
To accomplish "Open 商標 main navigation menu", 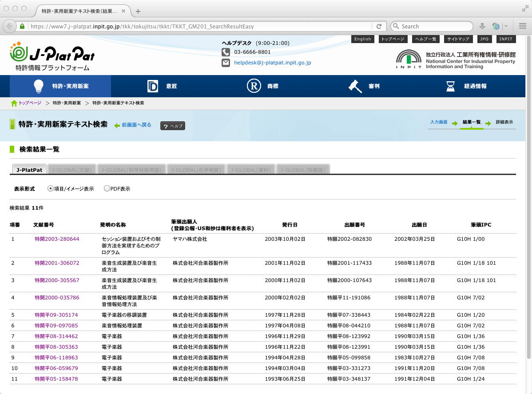I will 263,86.
